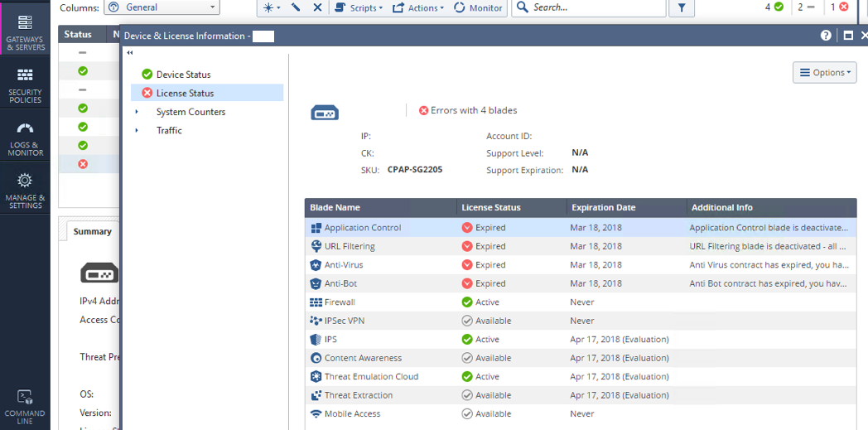868x430 pixels.
Task: Click the dash count 2 indicator
Action: (x=807, y=7)
